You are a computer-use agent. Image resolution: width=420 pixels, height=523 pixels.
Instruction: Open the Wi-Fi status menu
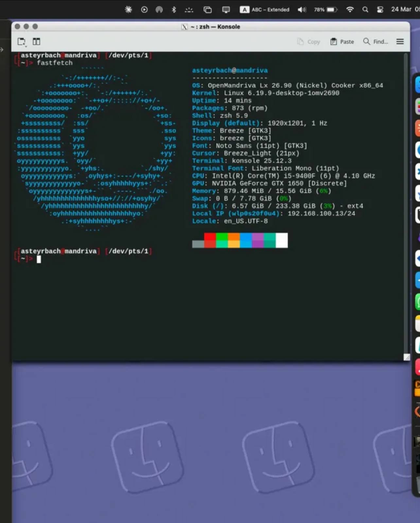(x=350, y=9)
